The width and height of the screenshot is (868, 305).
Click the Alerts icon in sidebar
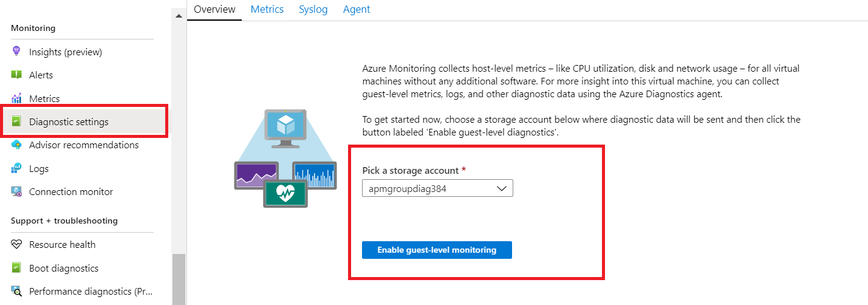click(x=16, y=75)
